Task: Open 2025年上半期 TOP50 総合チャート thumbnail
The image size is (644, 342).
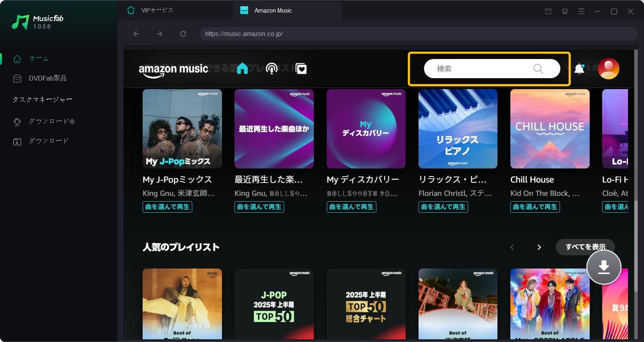Action: [366, 304]
